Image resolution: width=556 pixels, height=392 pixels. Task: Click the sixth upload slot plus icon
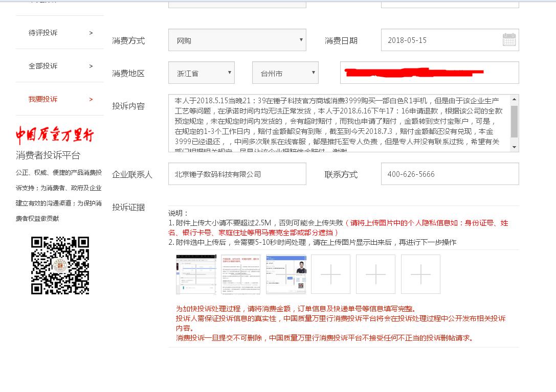click(x=420, y=274)
